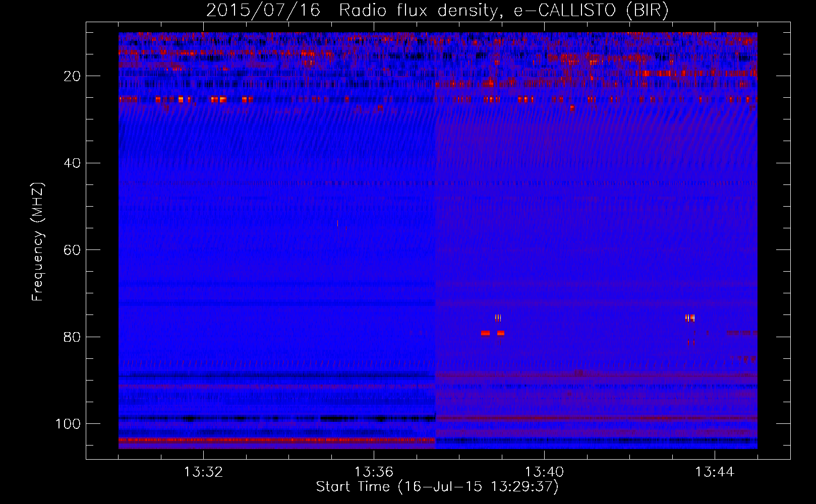Select the 80 frequency tick label
Screen dimensions: 816x504
click(x=73, y=337)
